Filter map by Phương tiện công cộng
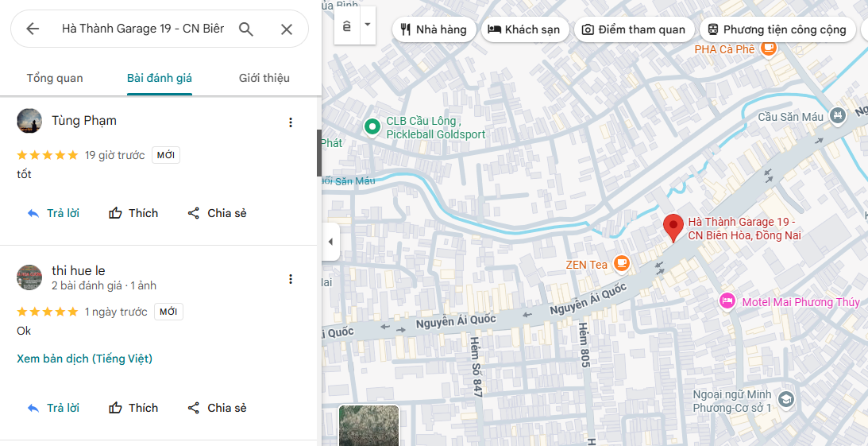 coord(777,29)
